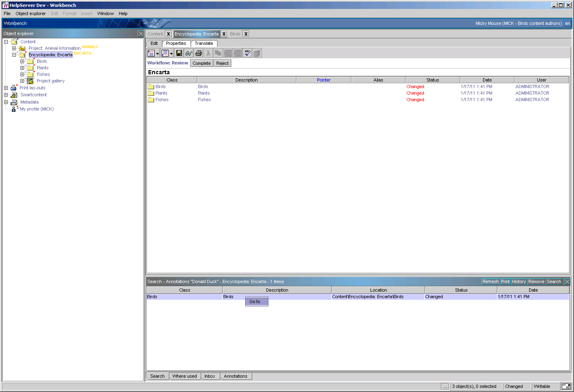Select the Birds search result row
The height and width of the screenshot is (392, 574).
click(x=358, y=297)
